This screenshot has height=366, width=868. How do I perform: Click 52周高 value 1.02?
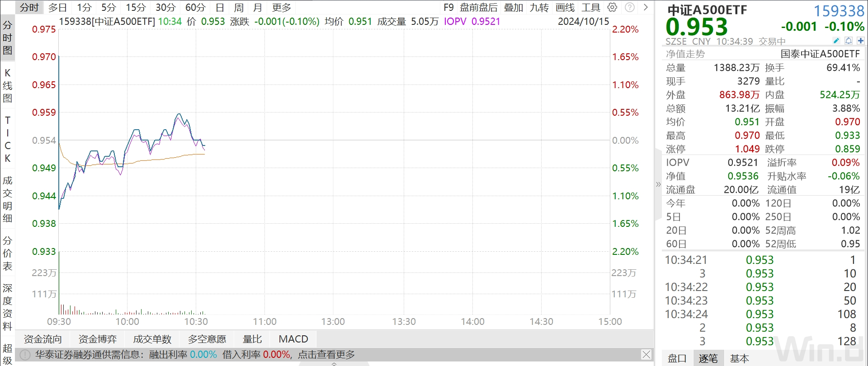pyautogui.click(x=850, y=230)
